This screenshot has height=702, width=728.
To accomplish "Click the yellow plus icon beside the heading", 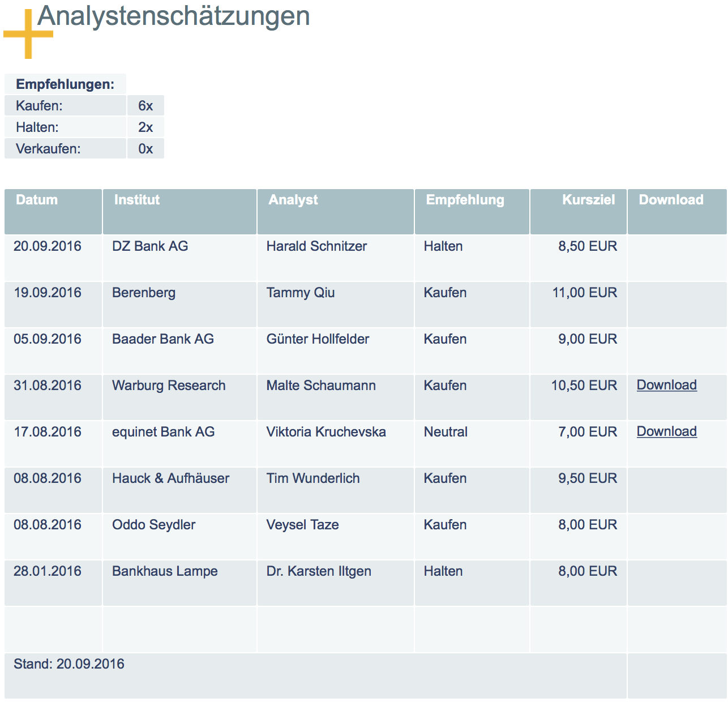I will click(28, 35).
